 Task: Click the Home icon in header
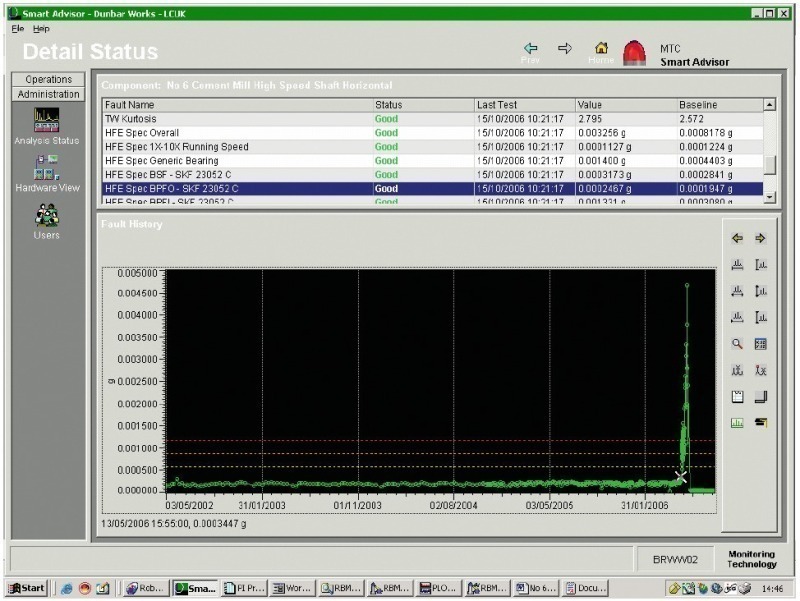pyautogui.click(x=601, y=49)
